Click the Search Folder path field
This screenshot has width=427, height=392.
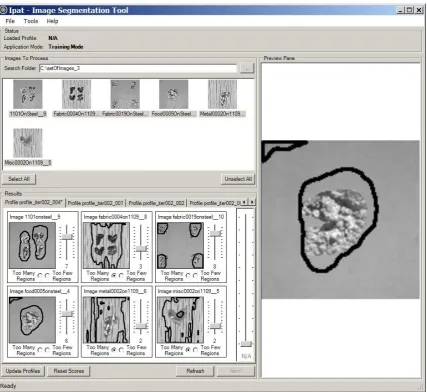138,68
